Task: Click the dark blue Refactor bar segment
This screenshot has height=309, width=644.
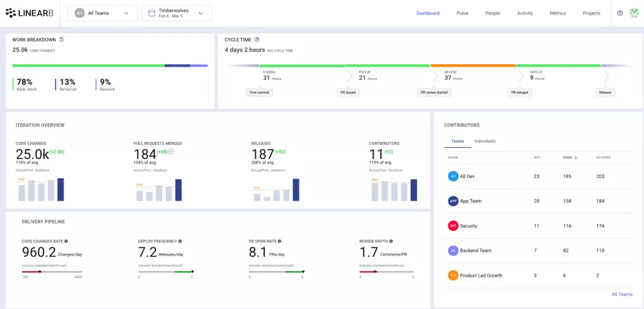Action: (177, 65)
